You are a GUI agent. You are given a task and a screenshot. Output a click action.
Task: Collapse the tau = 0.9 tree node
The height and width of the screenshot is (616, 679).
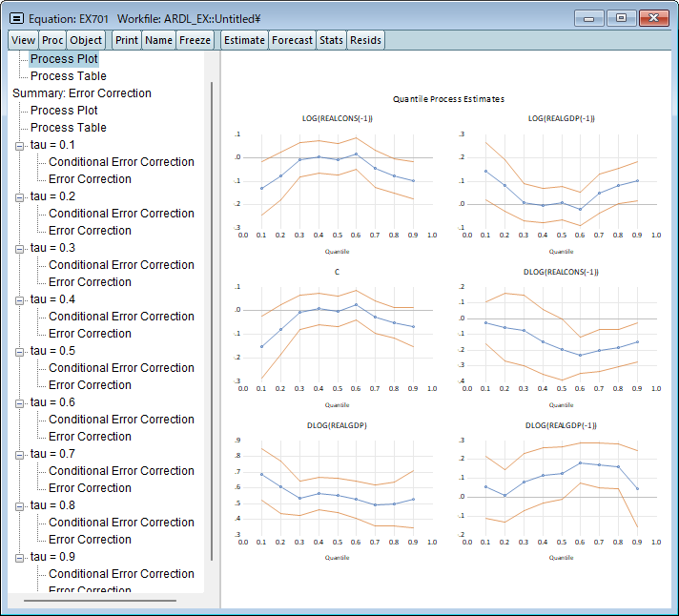pos(20,557)
